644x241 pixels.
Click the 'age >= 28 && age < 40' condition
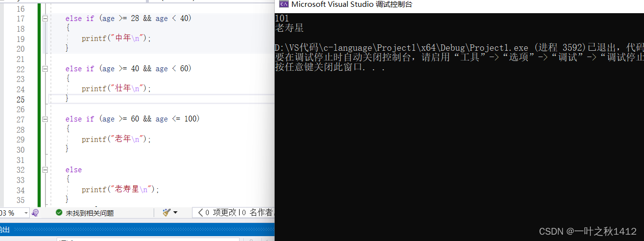[x=145, y=19]
